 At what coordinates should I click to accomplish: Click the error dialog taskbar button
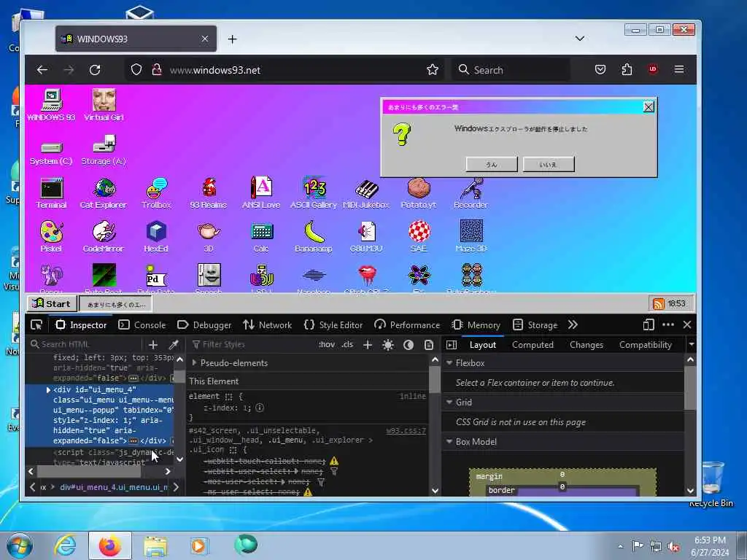pyautogui.click(x=116, y=304)
